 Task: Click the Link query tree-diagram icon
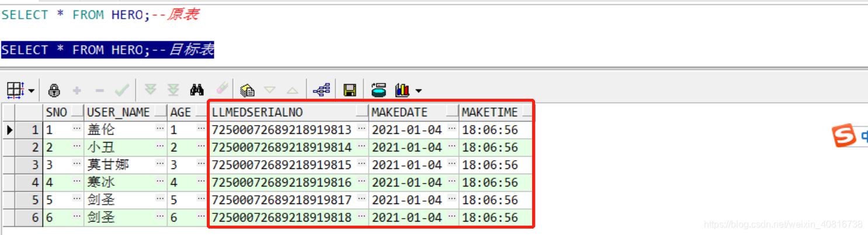click(322, 90)
